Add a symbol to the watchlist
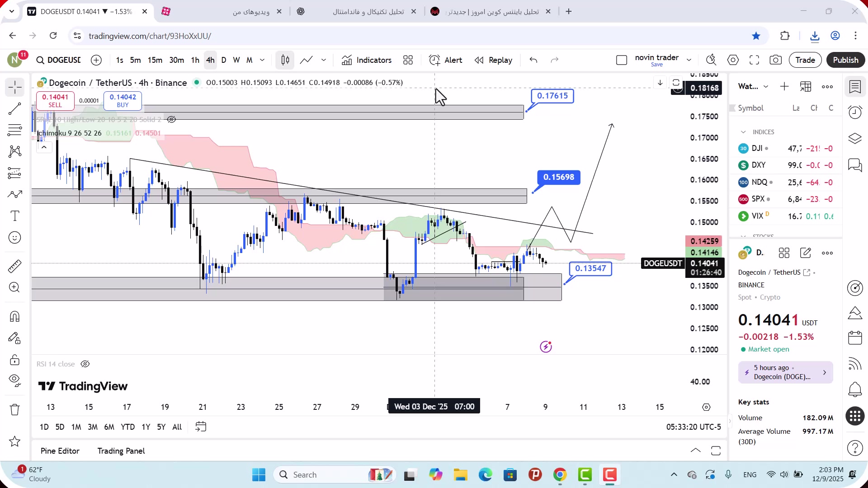 pyautogui.click(x=784, y=87)
